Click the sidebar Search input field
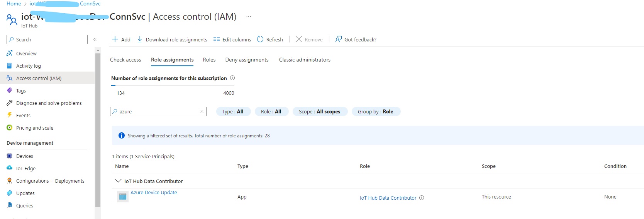The image size is (644, 219). 47,39
